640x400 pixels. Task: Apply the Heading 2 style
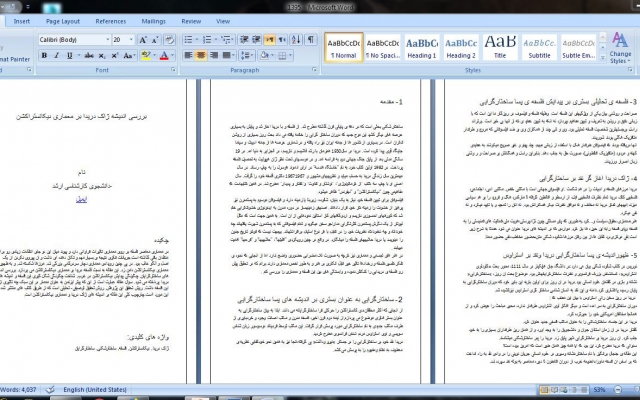461,48
